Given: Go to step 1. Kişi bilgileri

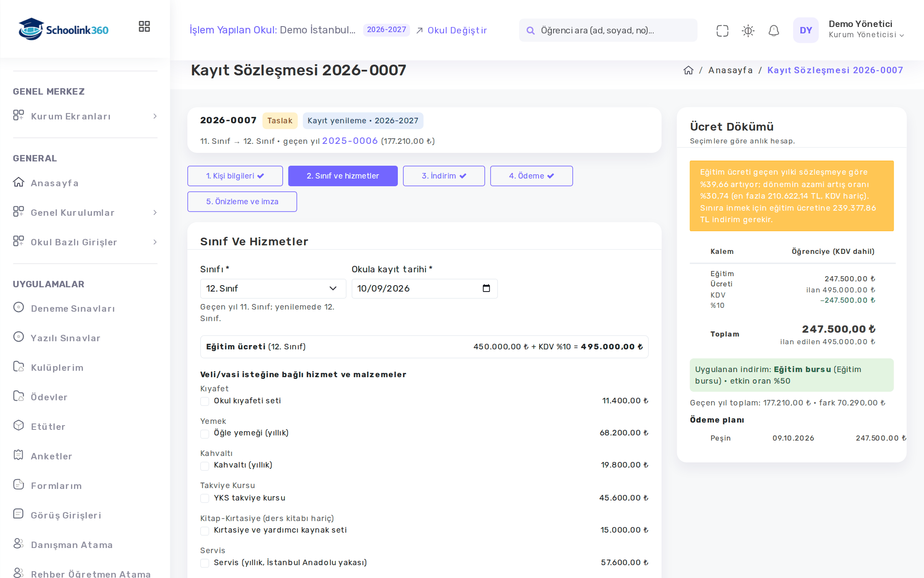Looking at the screenshot, I should 235,176.
